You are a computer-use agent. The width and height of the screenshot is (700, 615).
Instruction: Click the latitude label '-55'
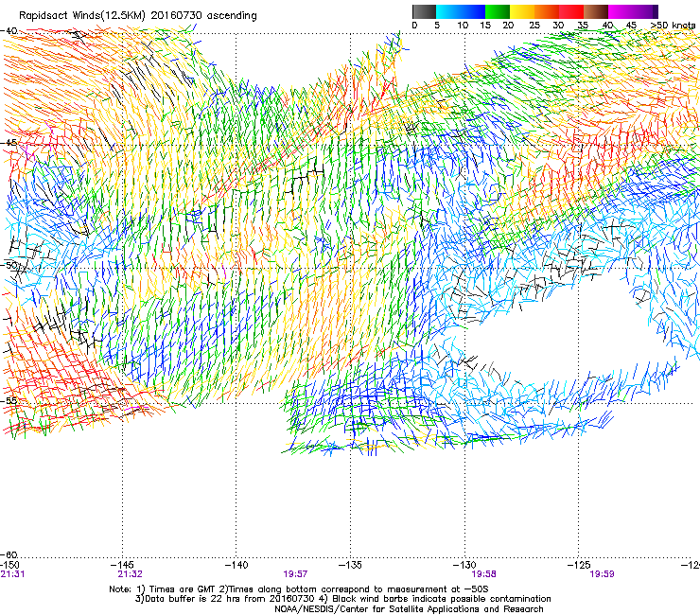click(9, 400)
